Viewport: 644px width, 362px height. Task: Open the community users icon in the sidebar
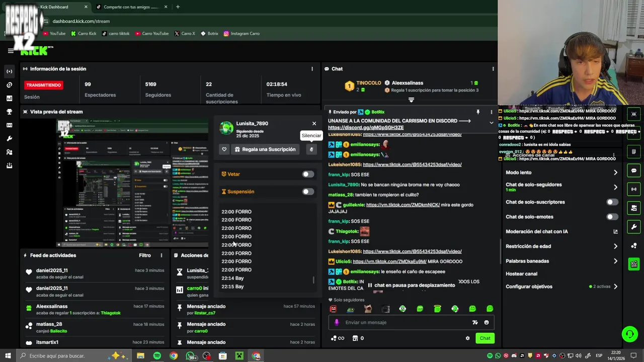coord(9,152)
